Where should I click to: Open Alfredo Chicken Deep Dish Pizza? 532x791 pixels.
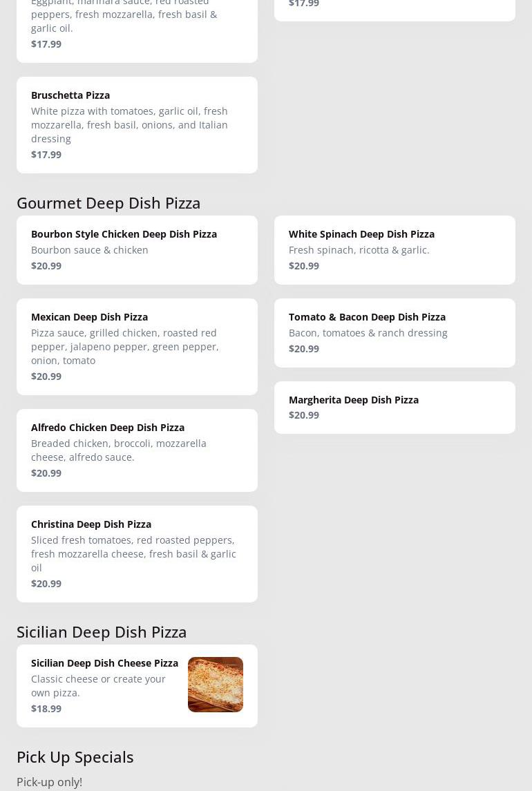pos(137,450)
